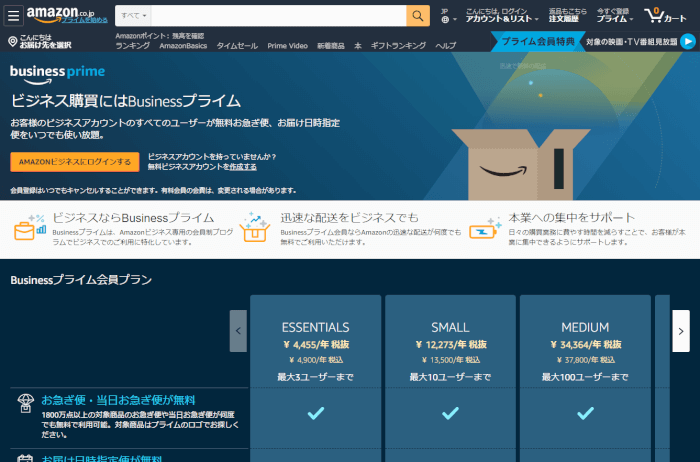The image size is (700, 462).
Task: Click the next carousel arrow for plans
Action: tap(680, 331)
